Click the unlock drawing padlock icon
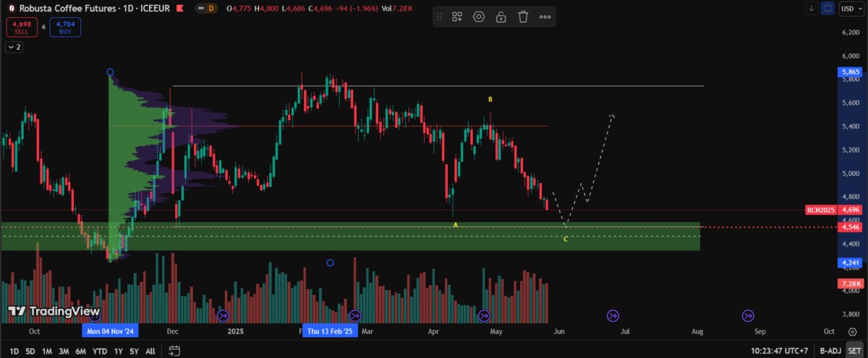 pyautogui.click(x=501, y=17)
